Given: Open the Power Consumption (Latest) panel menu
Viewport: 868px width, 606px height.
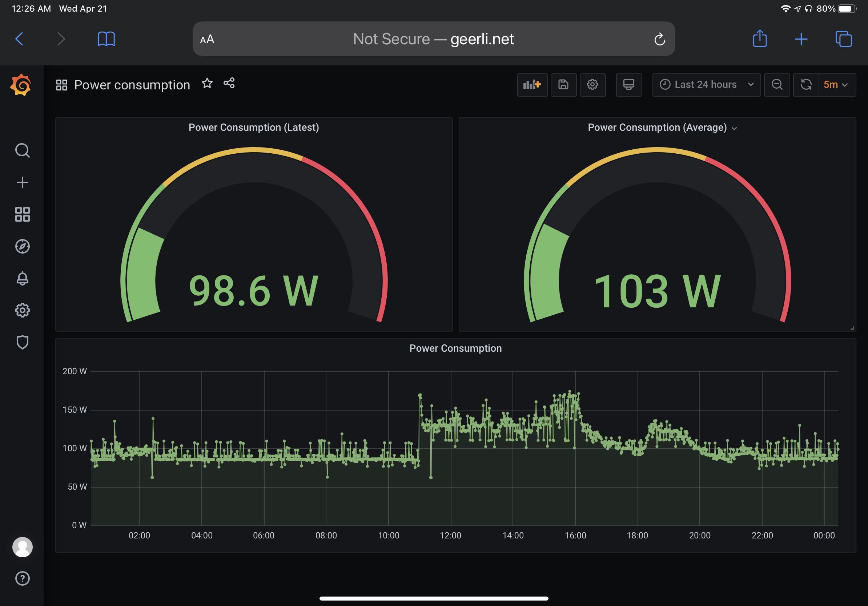Looking at the screenshot, I should (254, 127).
